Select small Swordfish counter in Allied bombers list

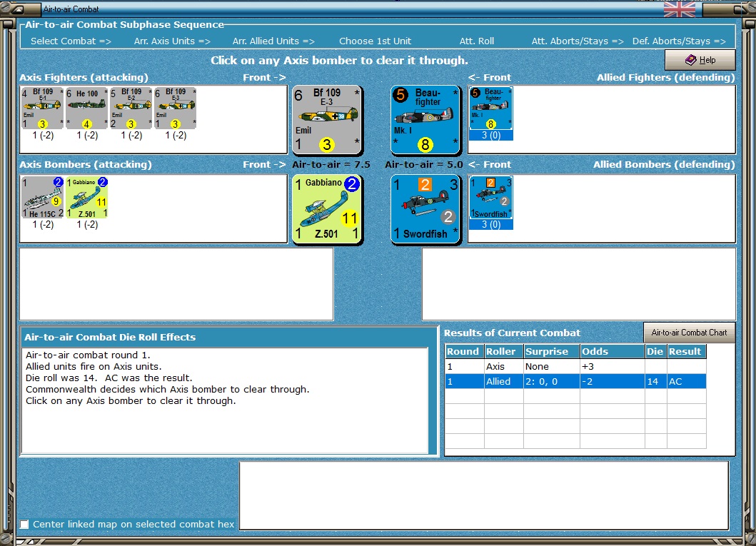(x=491, y=198)
